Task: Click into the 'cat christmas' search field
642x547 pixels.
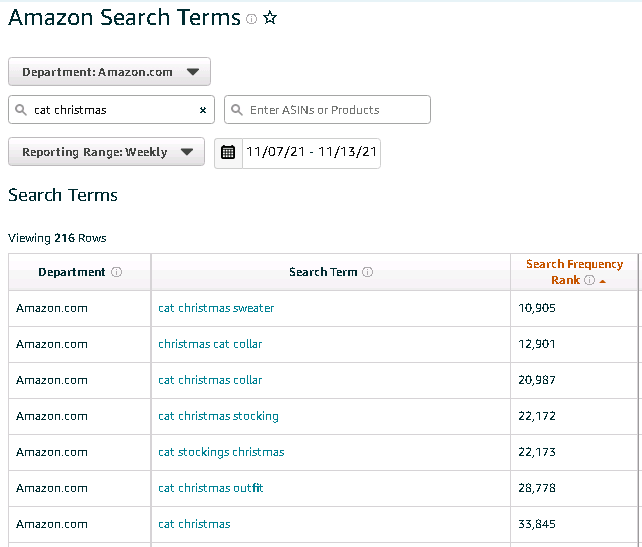Action: pyautogui.click(x=111, y=110)
